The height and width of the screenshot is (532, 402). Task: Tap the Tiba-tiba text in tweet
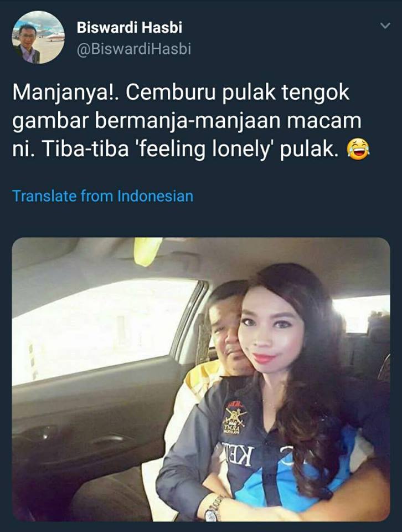[x=85, y=150]
